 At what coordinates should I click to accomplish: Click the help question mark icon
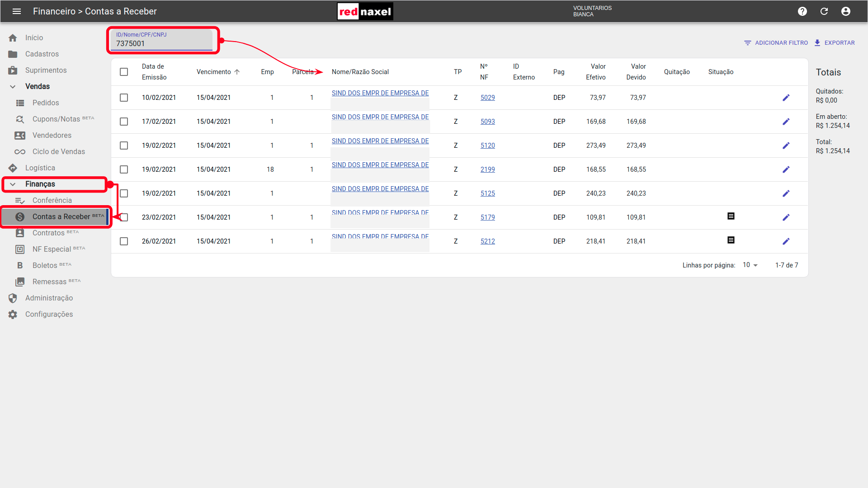coord(802,11)
